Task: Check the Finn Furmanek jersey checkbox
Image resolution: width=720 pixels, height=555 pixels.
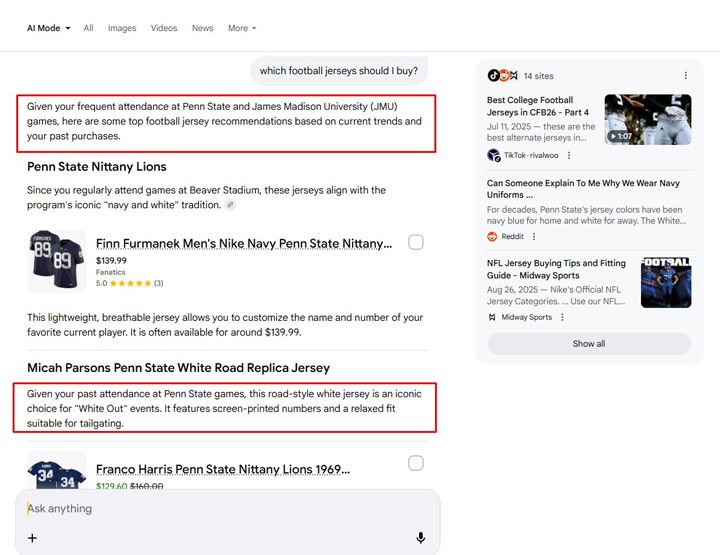Action: (x=416, y=242)
